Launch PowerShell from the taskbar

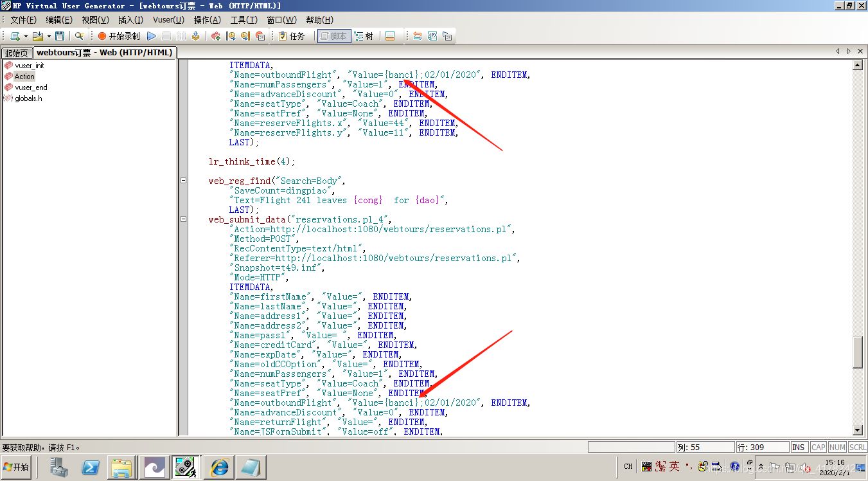[x=90, y=467]
